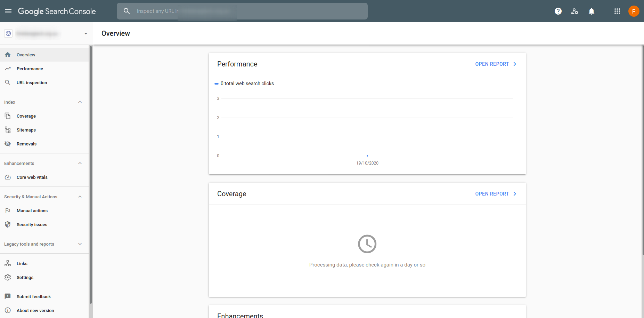Open report for Coverage card
The image size is (644, 318).
492,194
